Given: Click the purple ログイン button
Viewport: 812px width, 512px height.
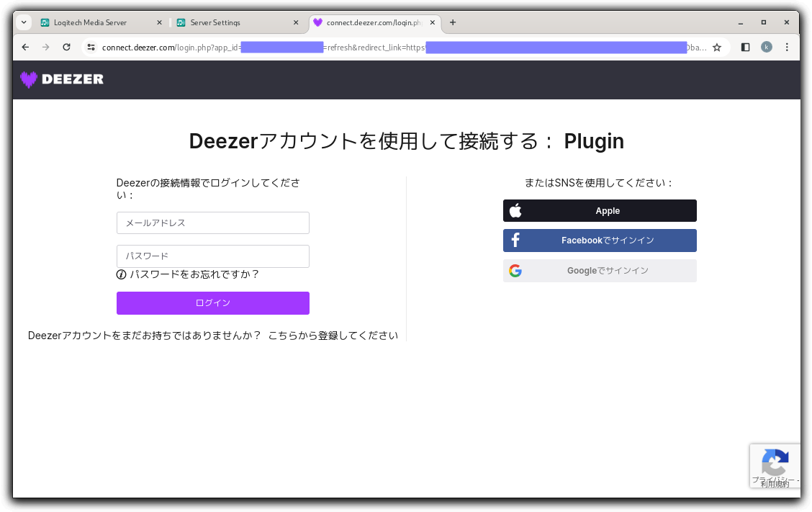Looking at the screenshot, I should tap(213, 303).
